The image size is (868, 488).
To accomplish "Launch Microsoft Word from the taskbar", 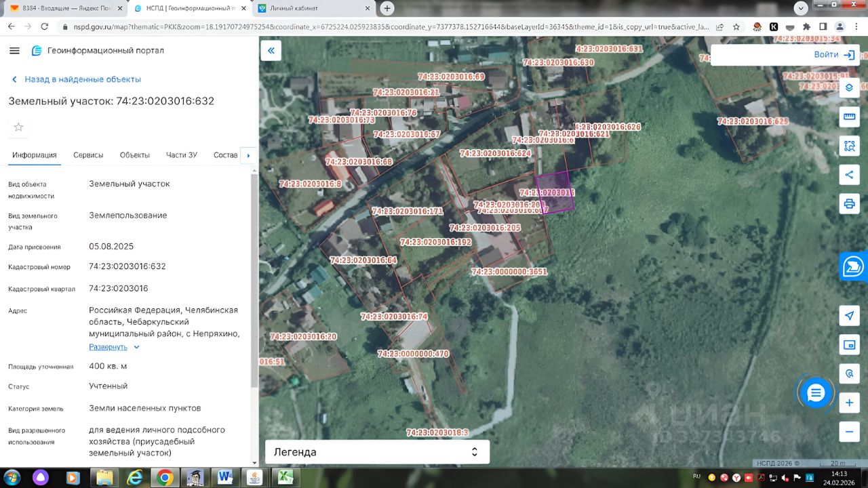I will pyautogui.click(x=225, y=477).
